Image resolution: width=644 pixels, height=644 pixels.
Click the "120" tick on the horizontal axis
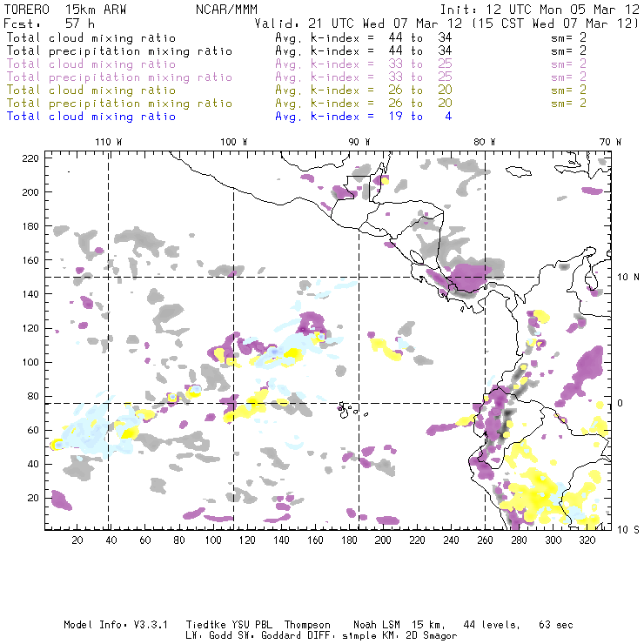tap(247, 540)
